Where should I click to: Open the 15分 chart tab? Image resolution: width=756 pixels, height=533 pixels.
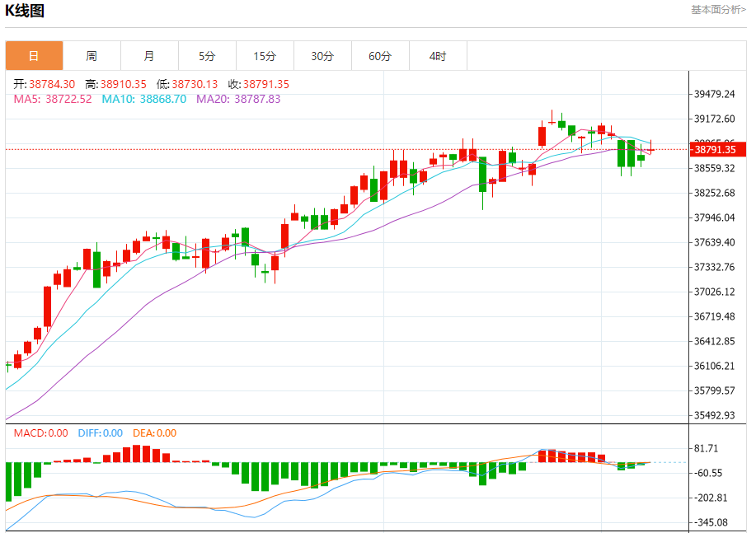[x=265, y=56]
